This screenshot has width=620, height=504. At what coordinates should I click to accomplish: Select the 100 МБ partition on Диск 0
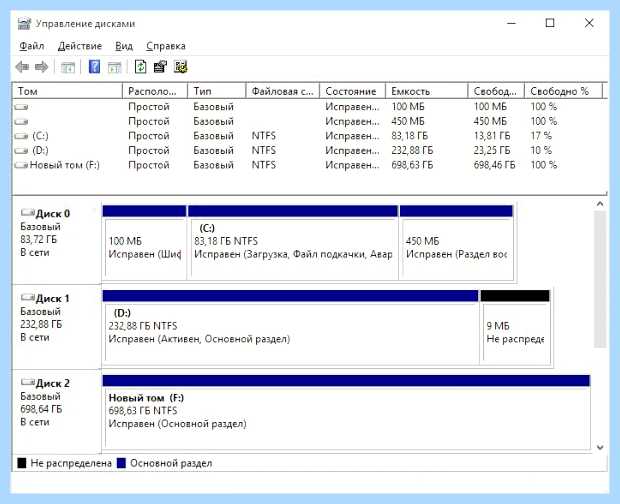pyautogui.click(x=144, y=242)
